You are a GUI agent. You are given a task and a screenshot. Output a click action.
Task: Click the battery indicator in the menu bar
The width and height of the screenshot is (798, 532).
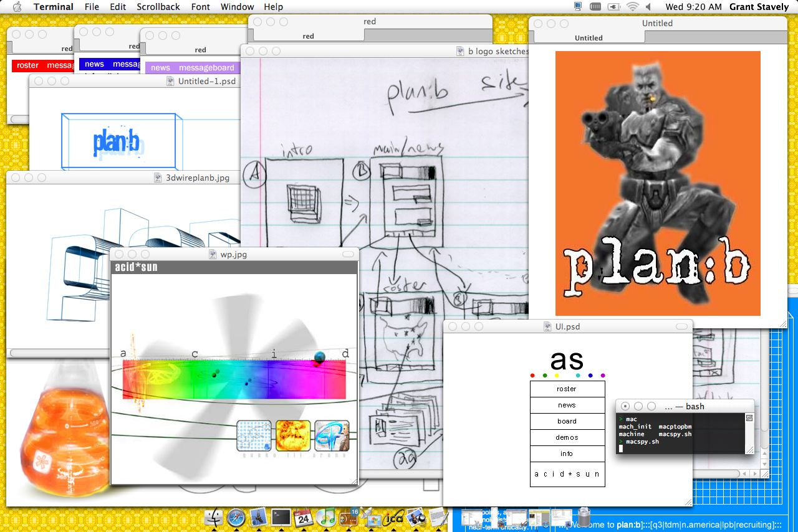point(595,7)
